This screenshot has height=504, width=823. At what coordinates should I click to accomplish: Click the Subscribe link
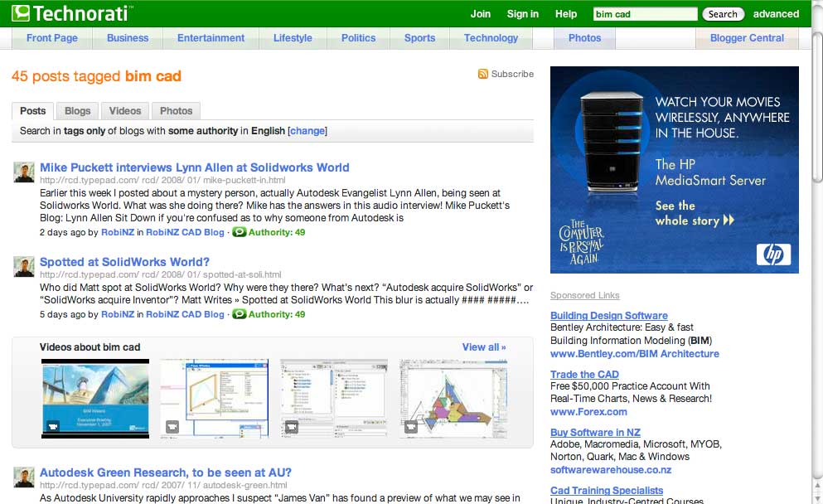click(x=512, y=74)
